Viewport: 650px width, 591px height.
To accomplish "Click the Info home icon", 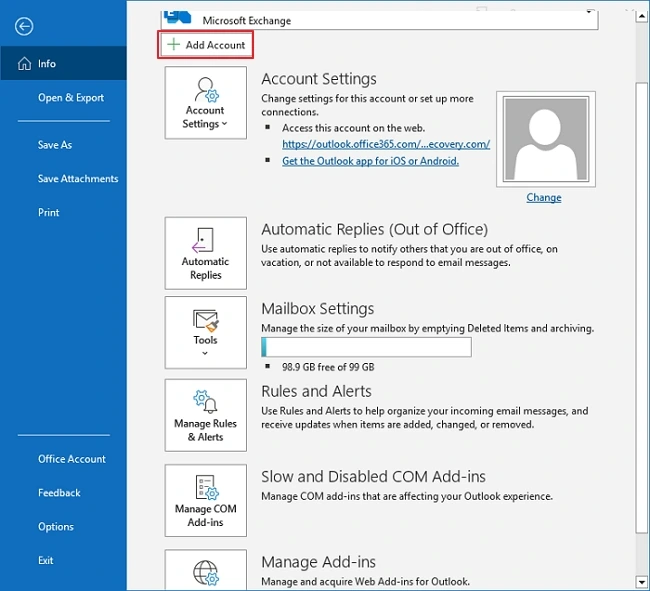I will tap(24, 63).
